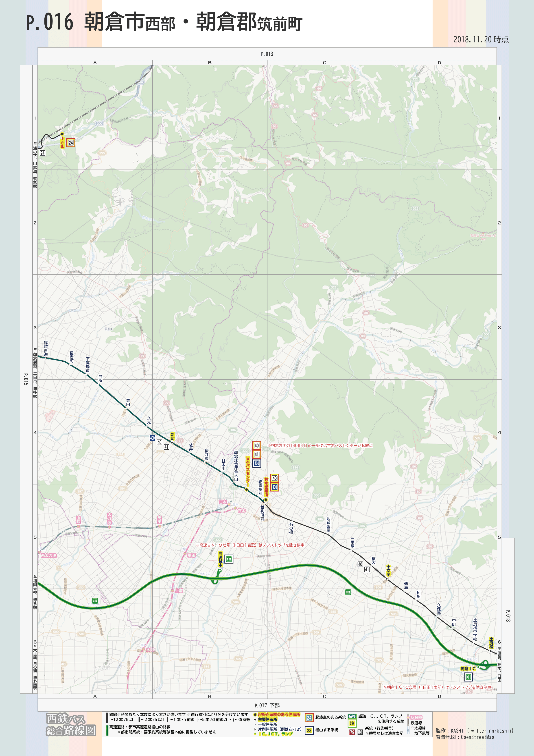Image resolution: width=534 pixels, height=756 pixels.
Task: Click red note about 杷木方面の [40][41]
Action: [320, 446]
